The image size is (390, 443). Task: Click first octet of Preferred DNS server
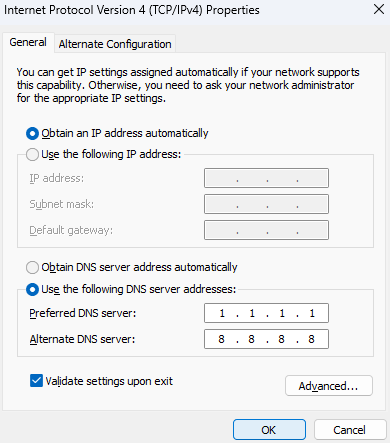(222, 313)
